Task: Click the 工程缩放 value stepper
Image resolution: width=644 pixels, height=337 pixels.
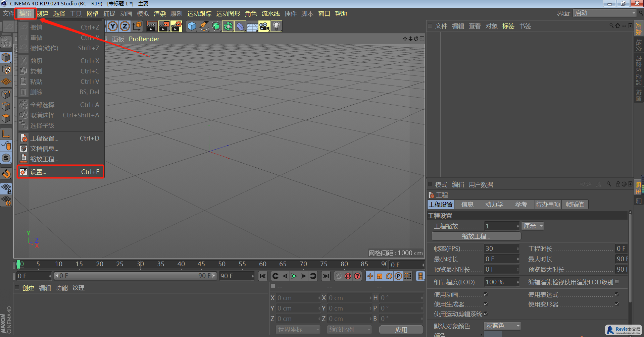Action: [518, 226]
